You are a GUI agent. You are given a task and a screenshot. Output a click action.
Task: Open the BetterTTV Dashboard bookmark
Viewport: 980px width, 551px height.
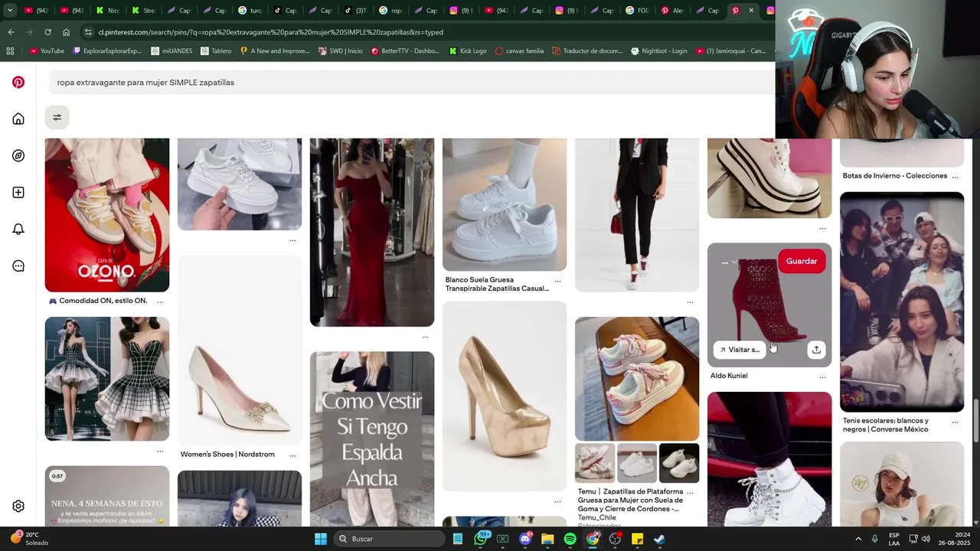pyautogui.click(x=405, y=51)
